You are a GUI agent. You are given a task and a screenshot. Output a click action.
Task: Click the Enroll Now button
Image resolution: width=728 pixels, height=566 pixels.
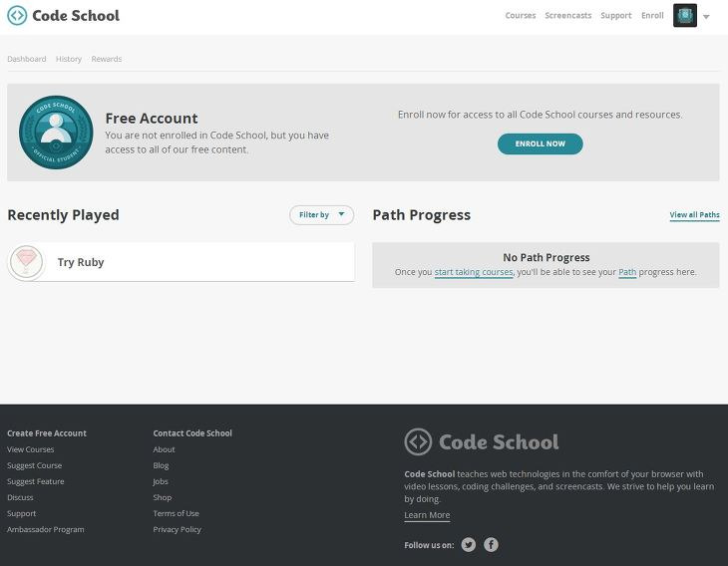(540, 143)
